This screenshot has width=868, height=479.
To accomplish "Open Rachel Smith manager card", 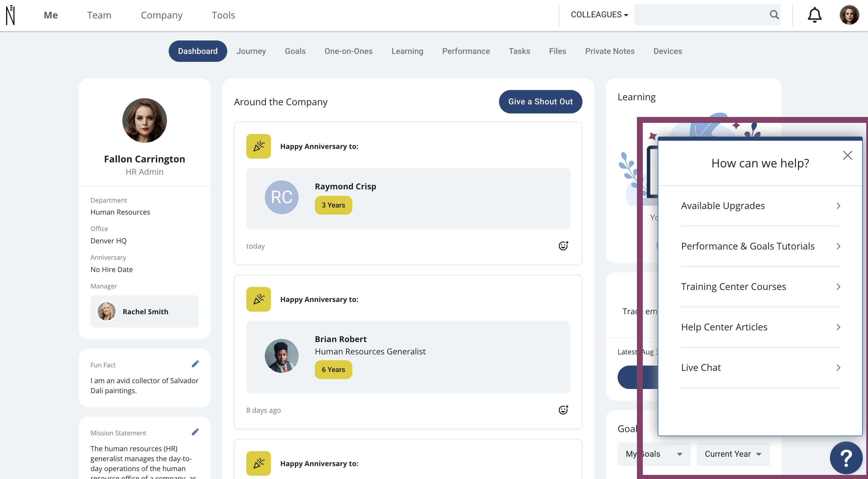I will [145, 311].
